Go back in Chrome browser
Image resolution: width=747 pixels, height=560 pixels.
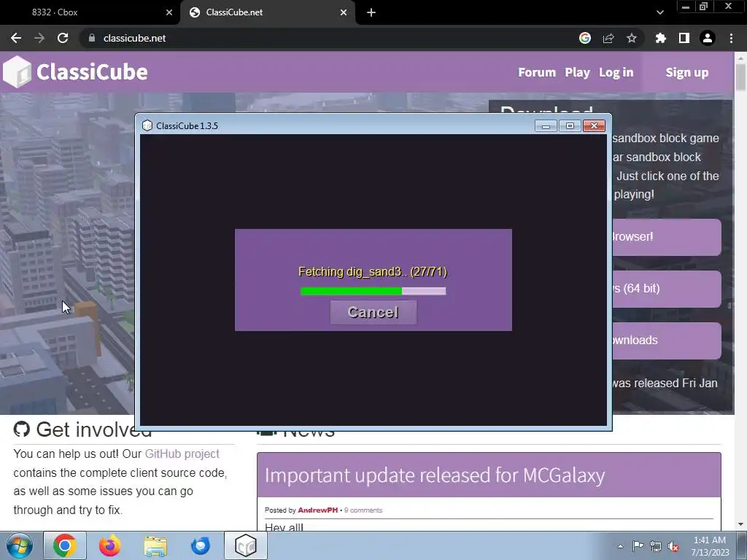[16, 38]
